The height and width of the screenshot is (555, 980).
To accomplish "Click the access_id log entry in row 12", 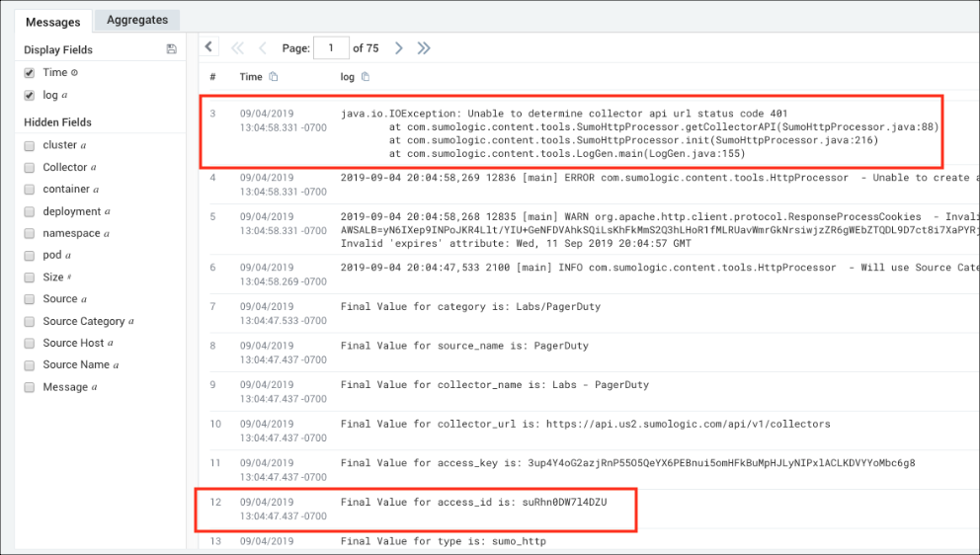I will pos(473,502).
